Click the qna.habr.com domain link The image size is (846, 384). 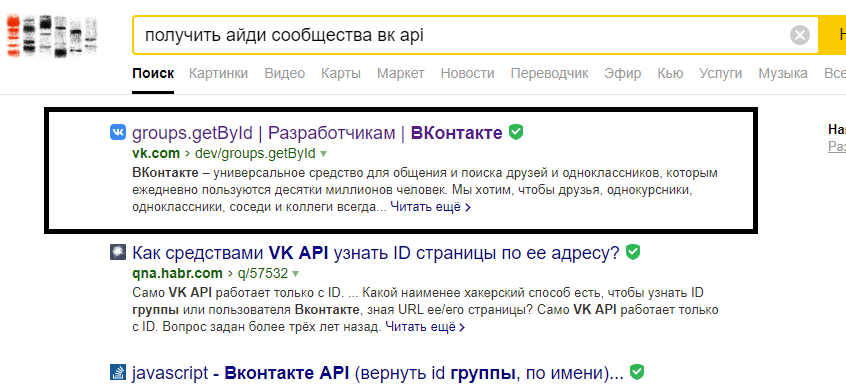[x=177, y=274]
